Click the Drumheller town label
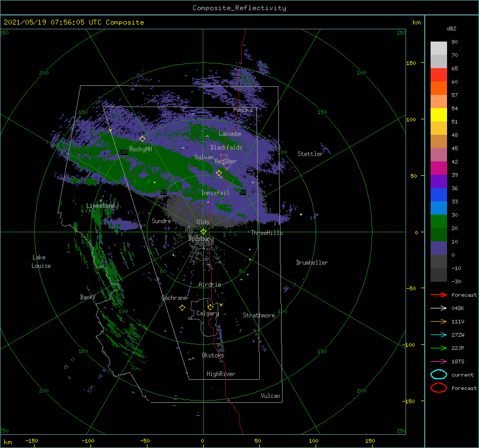Viewport: 479px width, 448px height. tap(312, 263)
